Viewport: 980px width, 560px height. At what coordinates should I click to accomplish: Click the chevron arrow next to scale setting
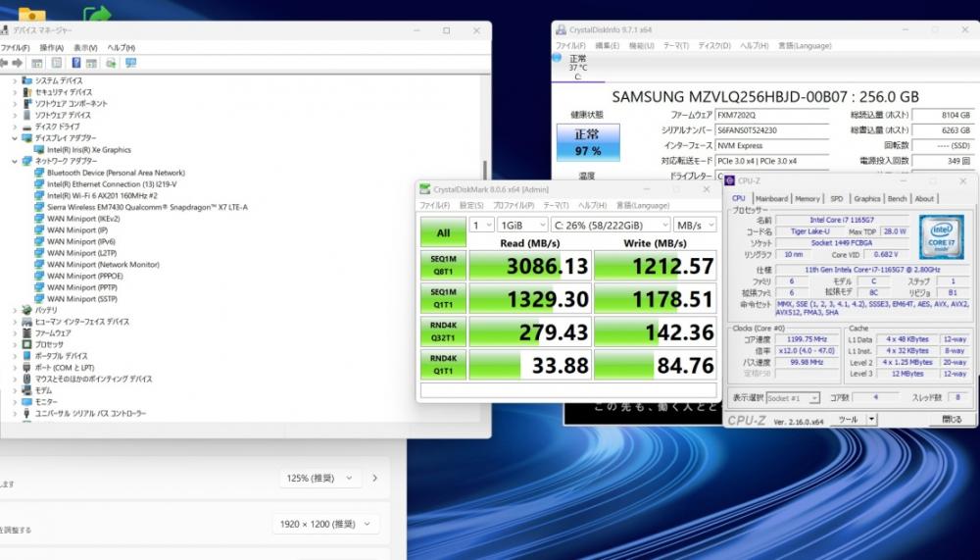click(x=375, y=478)
